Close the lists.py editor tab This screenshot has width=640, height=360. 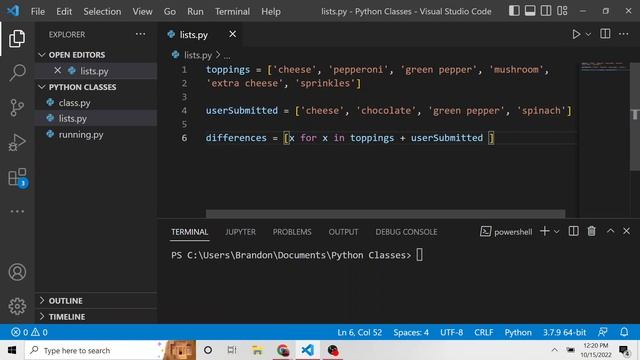pos(233,34)
